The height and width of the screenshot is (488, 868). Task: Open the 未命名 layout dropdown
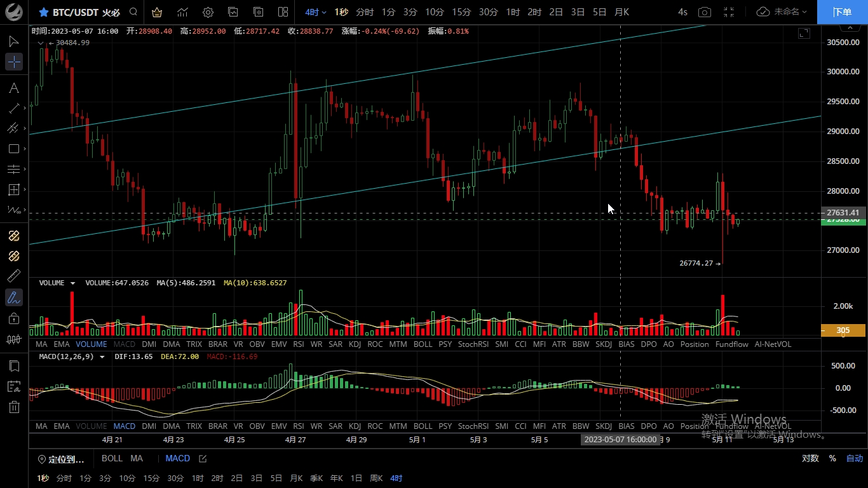click(783, 12)
